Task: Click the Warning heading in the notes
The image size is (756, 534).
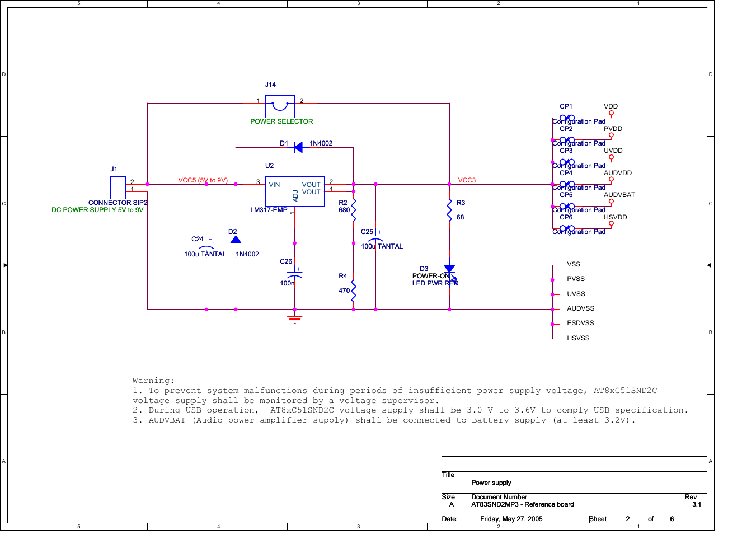Action: click(x=153, y=381)
